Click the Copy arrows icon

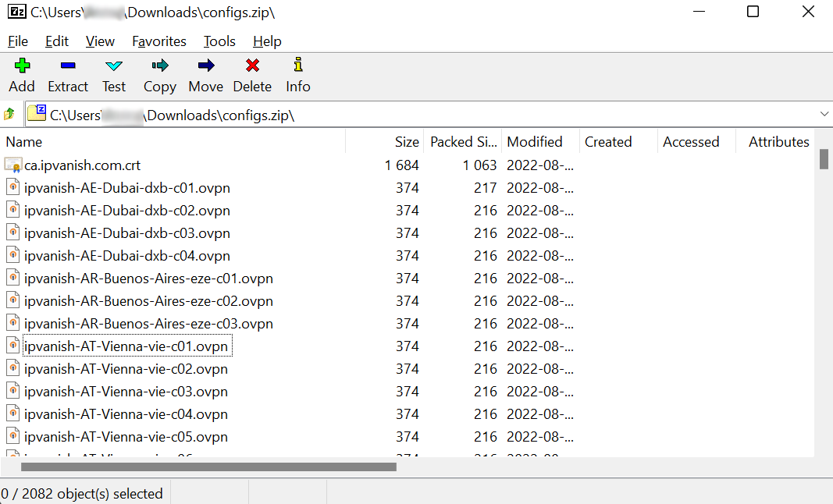tap(160, 66)
